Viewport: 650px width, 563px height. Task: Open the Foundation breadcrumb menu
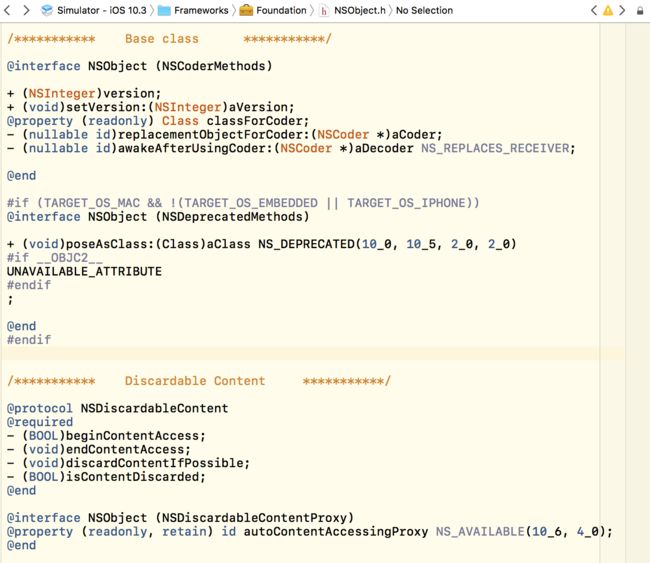pos(281,10)
